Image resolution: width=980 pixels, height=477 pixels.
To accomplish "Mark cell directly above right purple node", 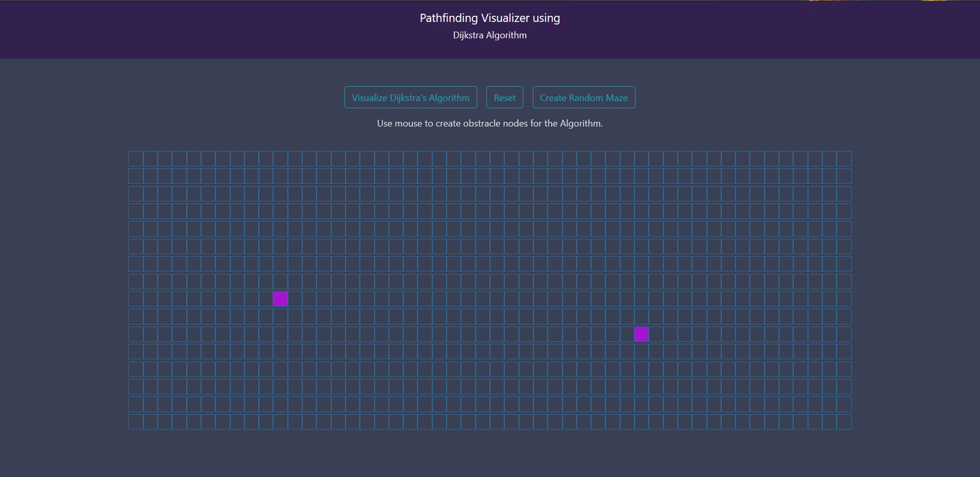I will click(x=641, y=316).
